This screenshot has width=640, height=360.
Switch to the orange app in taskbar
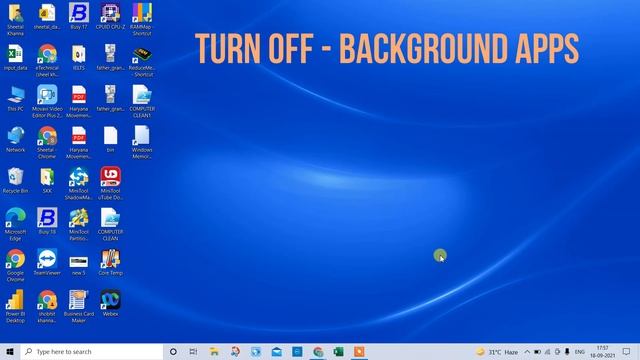(x=359, y=351)
